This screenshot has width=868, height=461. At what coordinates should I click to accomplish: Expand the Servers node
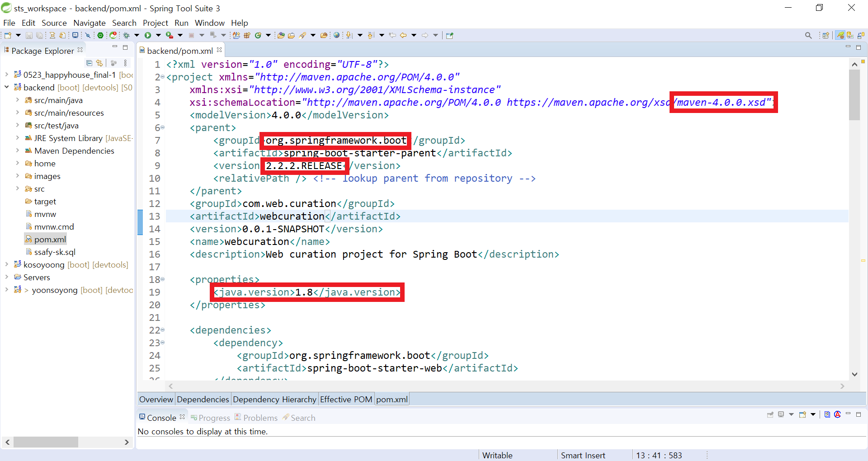click(x=7, y=277)
